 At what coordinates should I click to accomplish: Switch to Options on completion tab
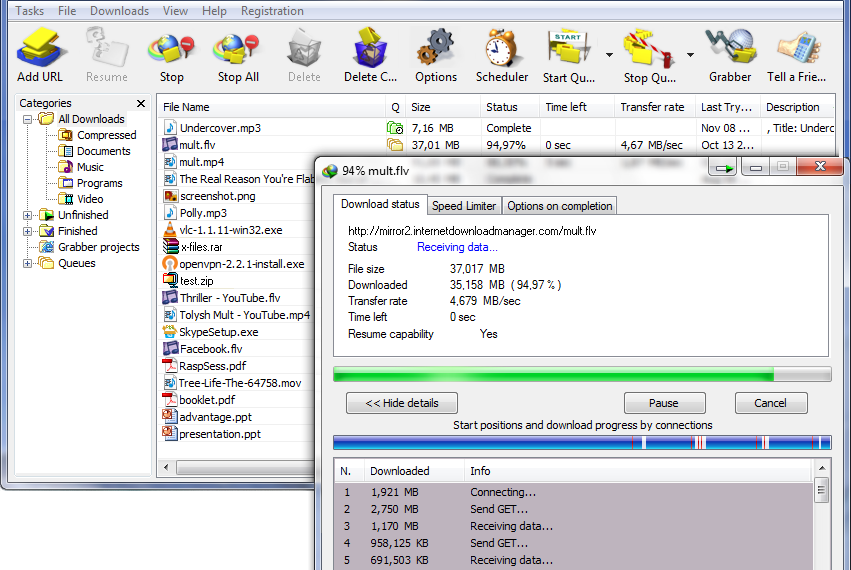pos(559,206)
